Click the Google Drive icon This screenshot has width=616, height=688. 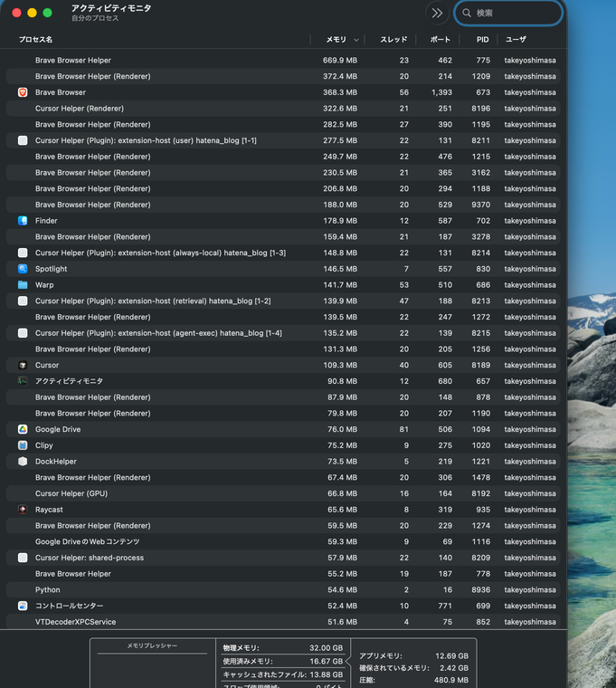coord(23,429)
